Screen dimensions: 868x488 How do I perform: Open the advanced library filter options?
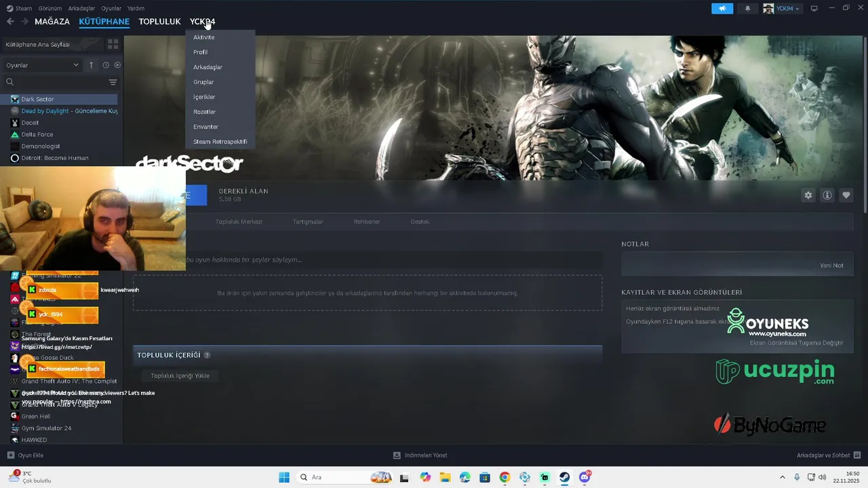[113, 82]
